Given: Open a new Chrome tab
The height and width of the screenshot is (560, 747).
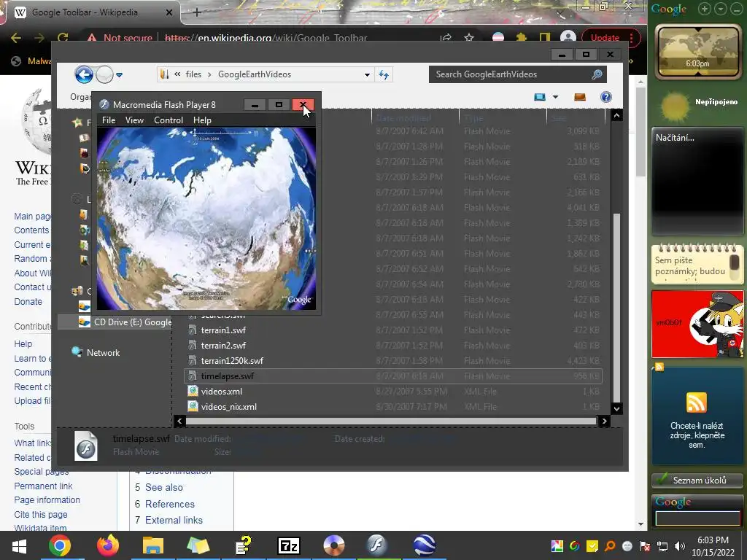Looking at the screenshot, I should coord(197,12).
